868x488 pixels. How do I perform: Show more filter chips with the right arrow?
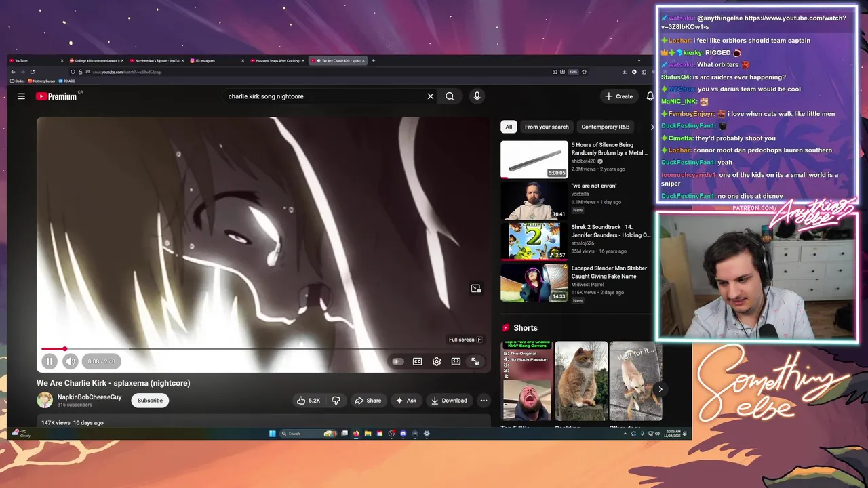[x=652, y=127]
